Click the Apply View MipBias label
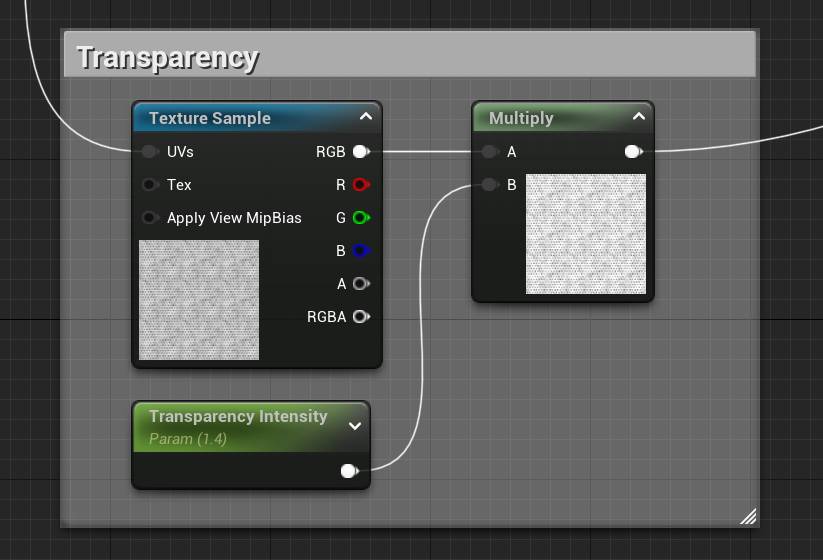The height and width of the screenshot is (560, 823). coord(234,218)
